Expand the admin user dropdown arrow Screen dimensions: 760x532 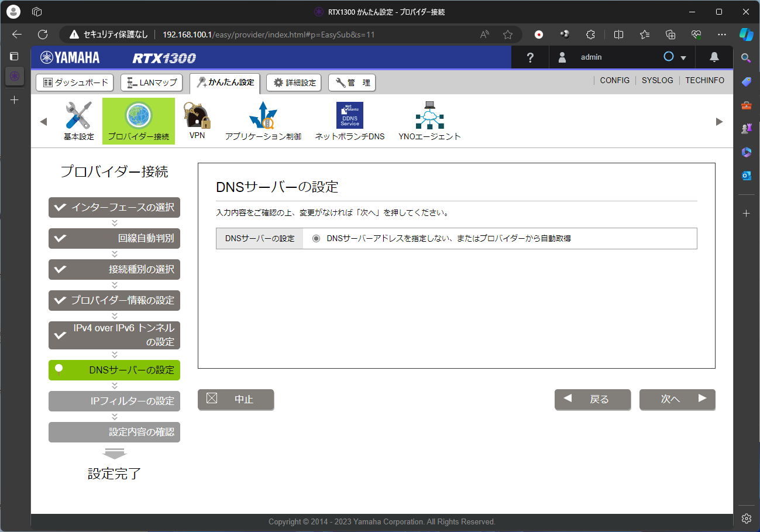(683, 58)
